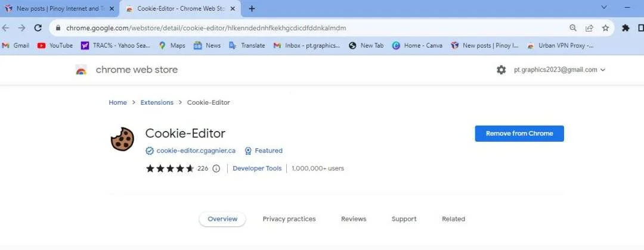
Task: Select the Reviews tab
Action: tap(354, 219)
